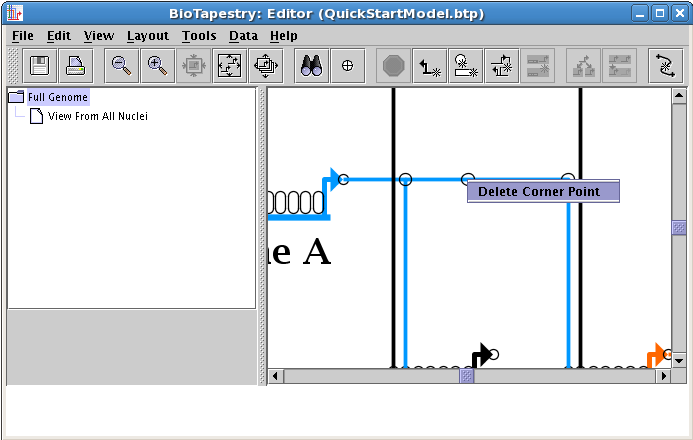Select the Add Link arrow tool
This screenshot has height=440, width=693.
click(x=430, y=66)
